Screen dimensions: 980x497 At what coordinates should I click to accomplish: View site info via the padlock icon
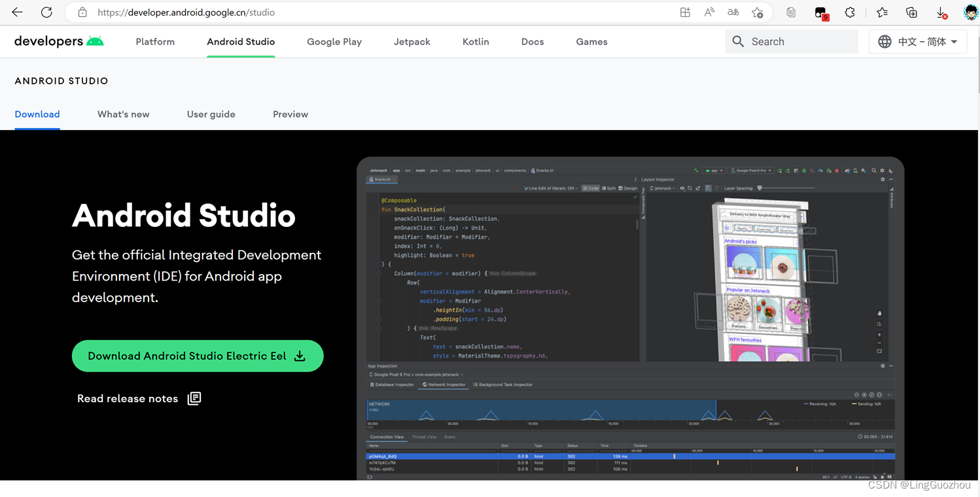coord(82,12)
